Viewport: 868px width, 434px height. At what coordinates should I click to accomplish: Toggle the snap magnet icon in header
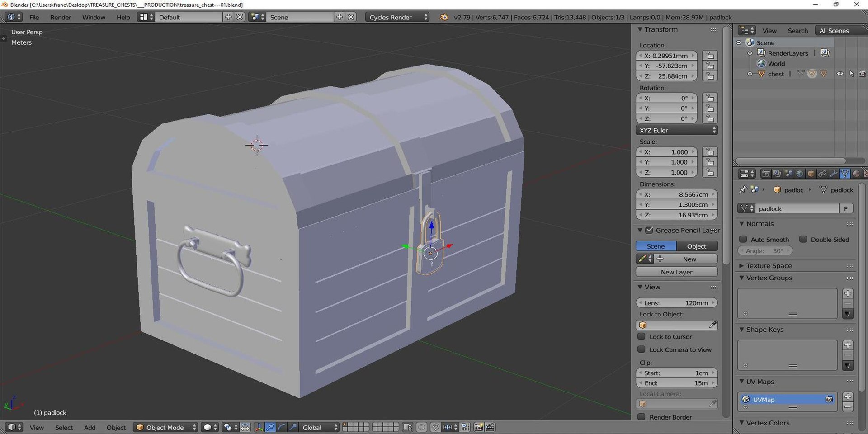(435, 427)
